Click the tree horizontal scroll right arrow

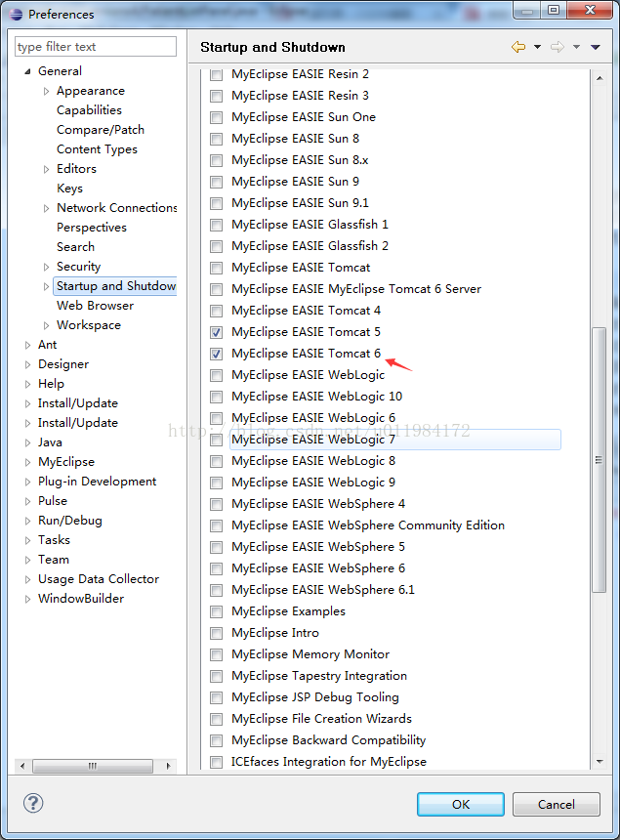[x=169, y=766]
